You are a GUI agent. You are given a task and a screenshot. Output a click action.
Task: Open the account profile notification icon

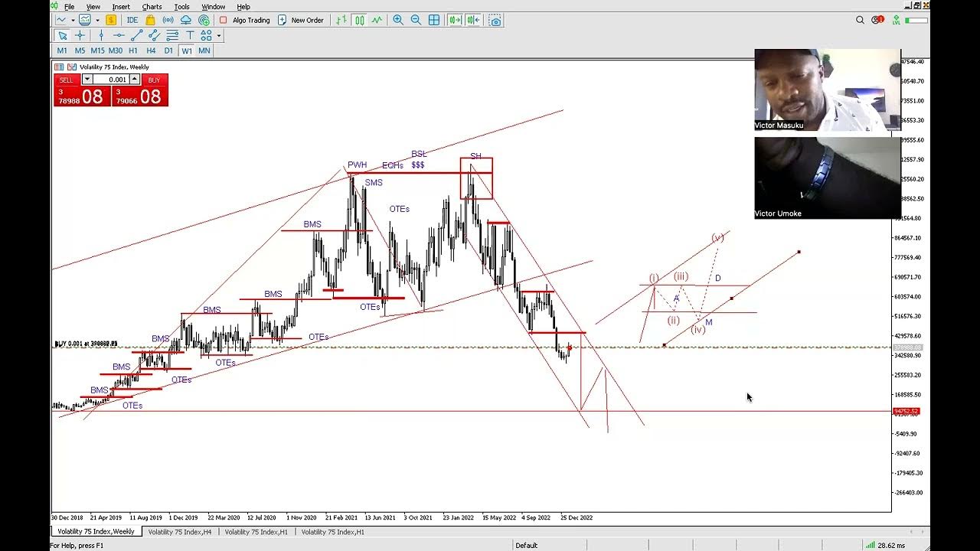click(x=877, y=20)
